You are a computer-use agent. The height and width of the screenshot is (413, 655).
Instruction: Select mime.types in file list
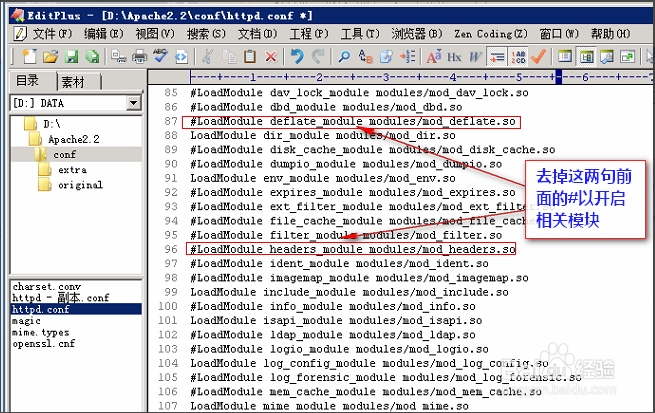[41, 332]
